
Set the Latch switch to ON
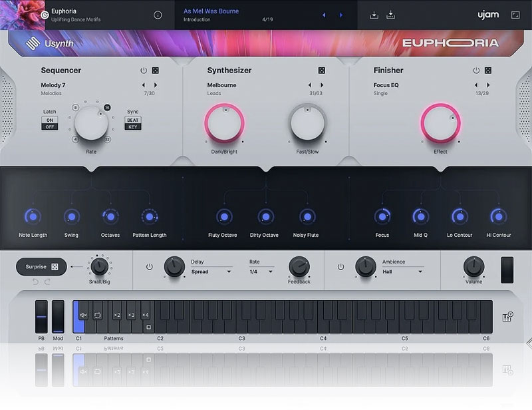click(x=49, y=120)
